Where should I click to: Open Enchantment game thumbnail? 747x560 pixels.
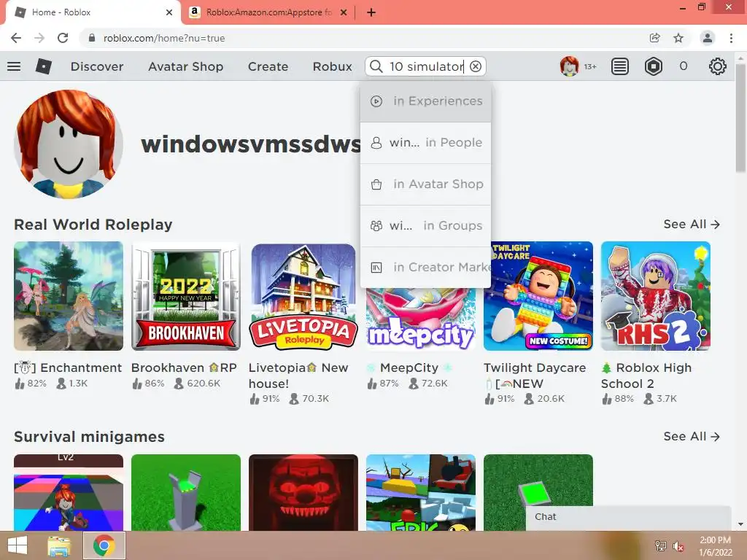click(69, 296)
